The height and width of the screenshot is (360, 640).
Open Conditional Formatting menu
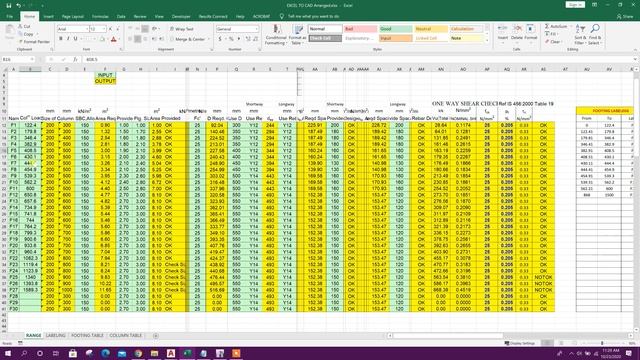pyautogui.click(x=276, y=35)
